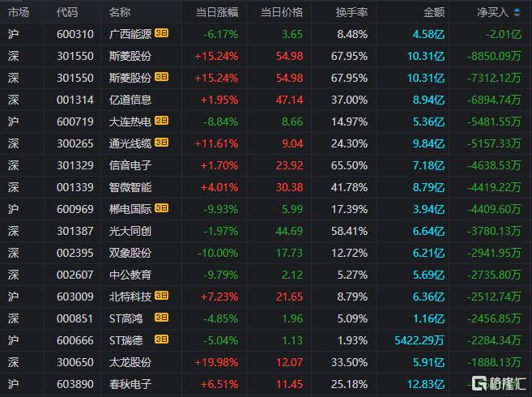Click the 3日 badge in 斯菱股份 row -7312.12万
Viewport: 532px width, 397px height.
[161, 77]
